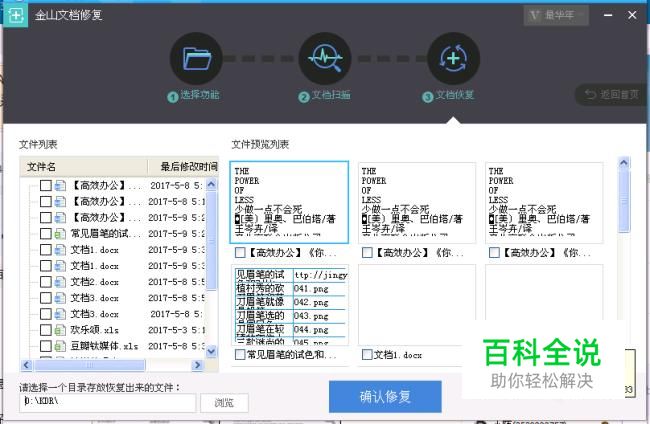This screenshot has width=650, height=424.
Task: Select the first THE POWER OF LESS preview thumbnail
Action: coord(289,202)
